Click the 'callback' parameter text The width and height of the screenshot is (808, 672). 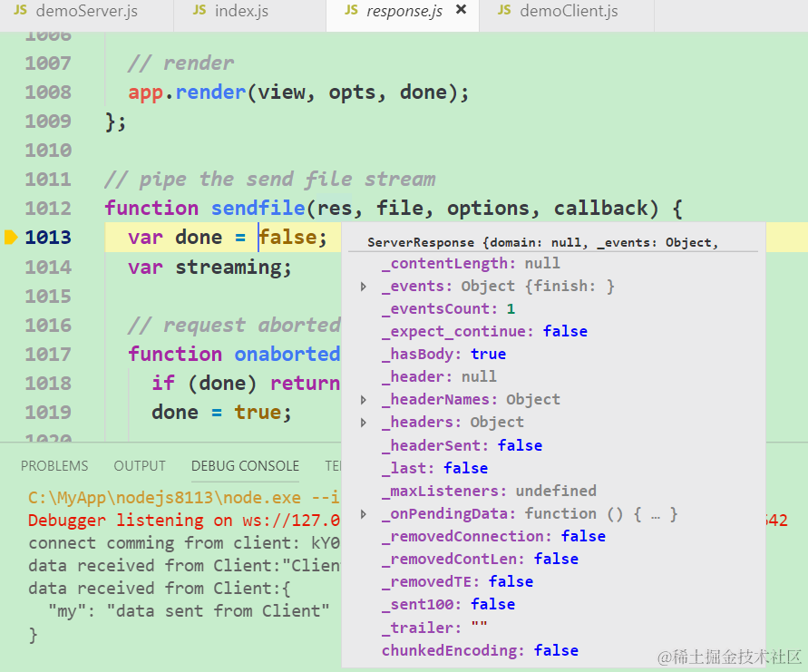point(601,209)
